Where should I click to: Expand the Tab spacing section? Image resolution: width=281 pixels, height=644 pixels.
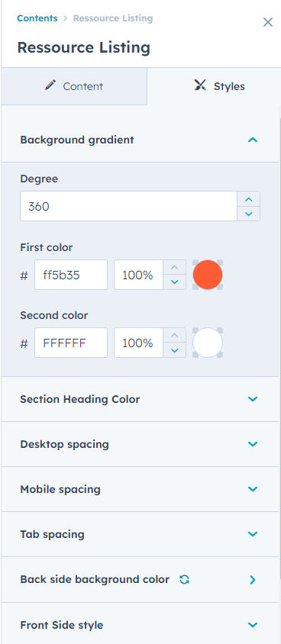140,534
